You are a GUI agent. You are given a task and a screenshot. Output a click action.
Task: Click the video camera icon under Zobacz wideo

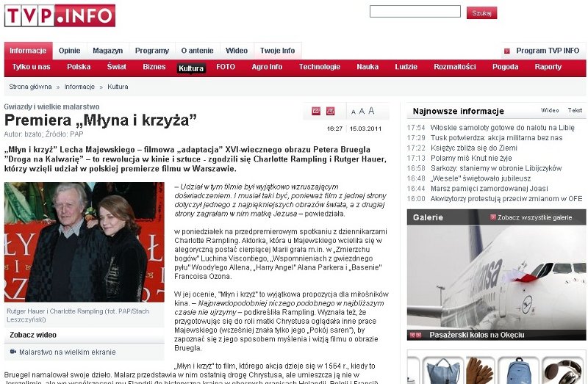(12, 352)
